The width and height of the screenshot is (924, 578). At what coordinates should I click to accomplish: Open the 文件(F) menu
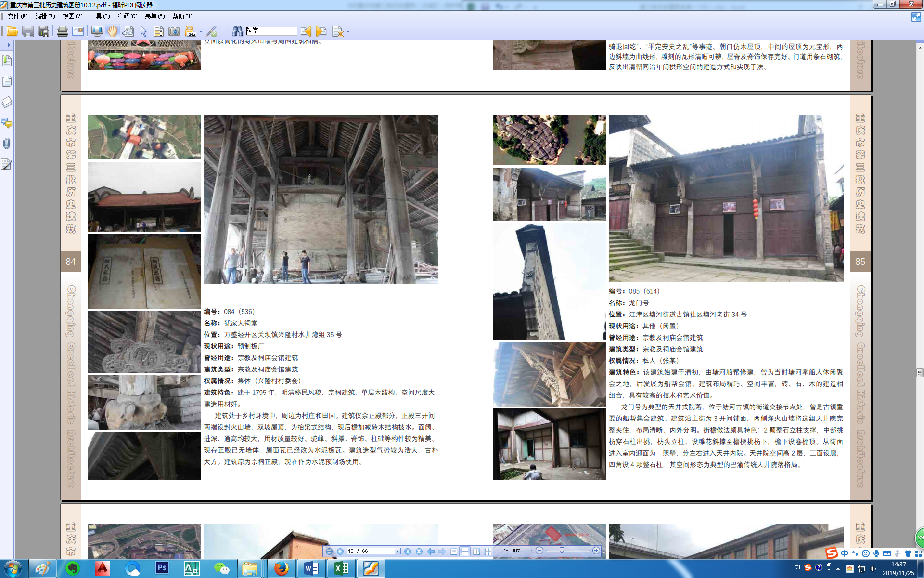[x=18, y=16]
